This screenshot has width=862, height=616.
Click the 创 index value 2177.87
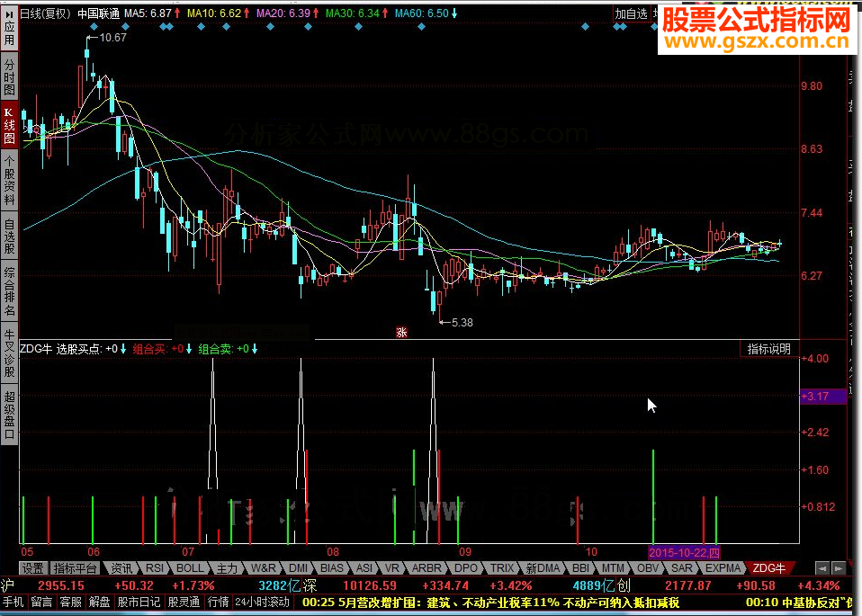pos(688,585)
